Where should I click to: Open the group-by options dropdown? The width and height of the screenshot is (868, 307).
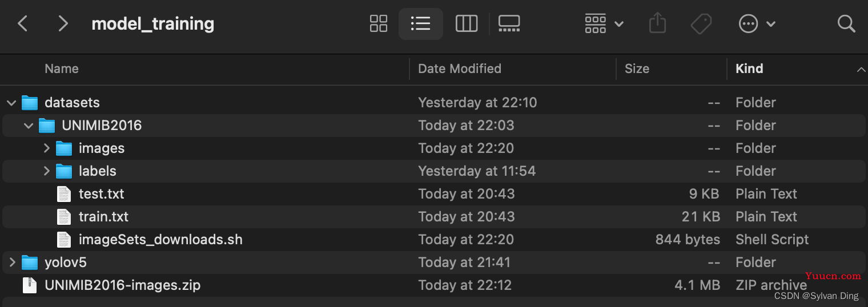point(604,23)
